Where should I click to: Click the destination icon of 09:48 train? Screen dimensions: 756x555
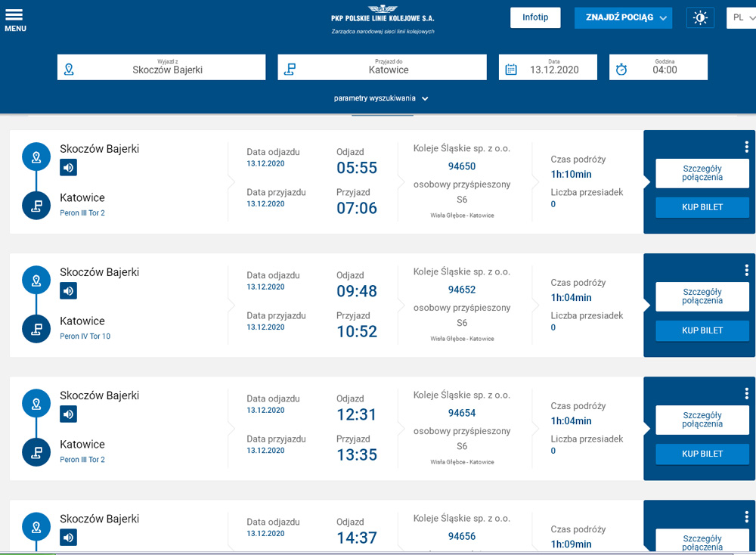point(36,329)
